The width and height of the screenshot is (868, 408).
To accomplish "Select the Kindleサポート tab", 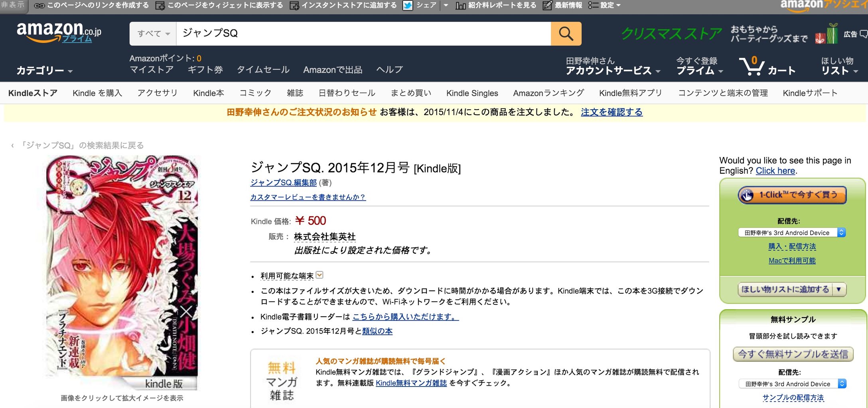I will [810, 93].
